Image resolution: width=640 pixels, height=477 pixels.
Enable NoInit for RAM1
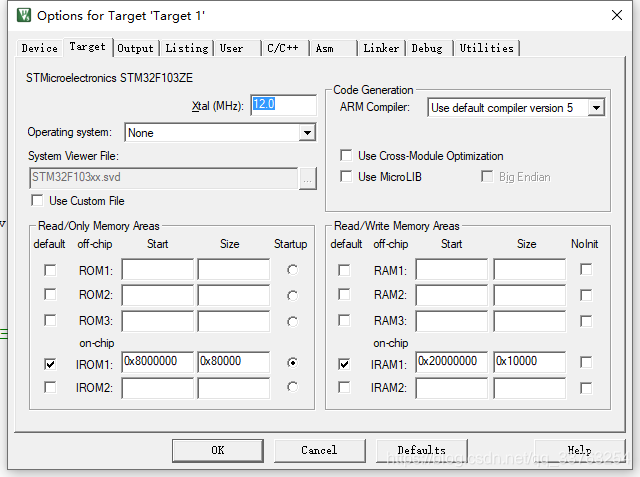point(586,269)
